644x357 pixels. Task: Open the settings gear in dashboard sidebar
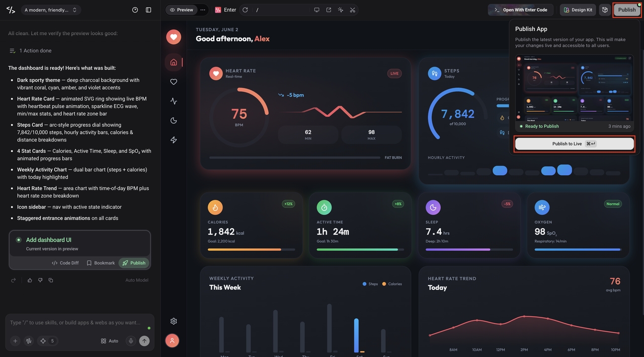pos(174,321)
